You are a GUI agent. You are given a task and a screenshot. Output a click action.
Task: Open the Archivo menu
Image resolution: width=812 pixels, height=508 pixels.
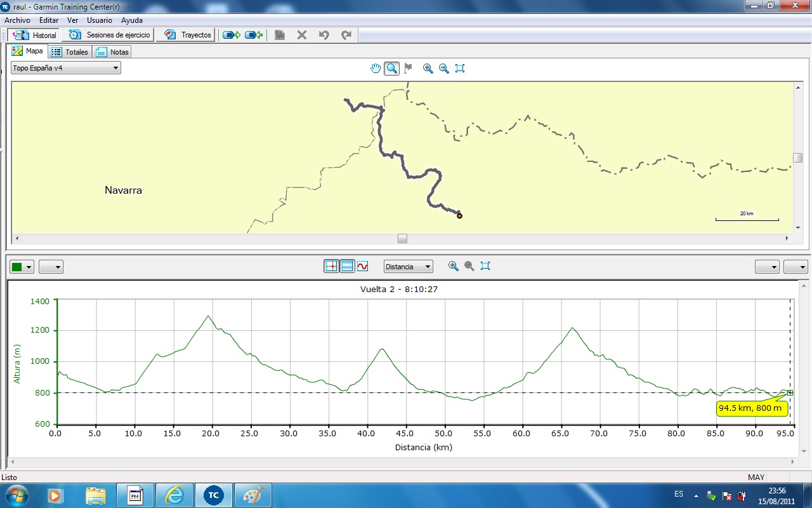17,20
